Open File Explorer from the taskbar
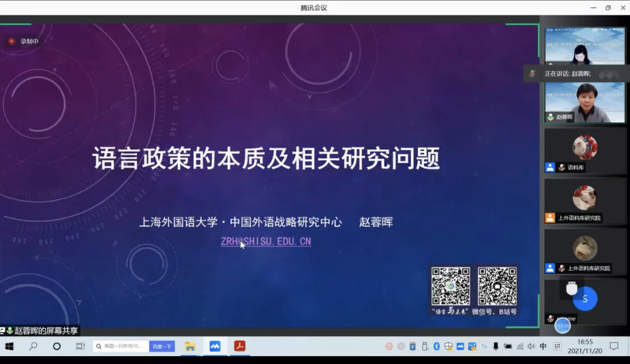This screenshot has width=630, height=364. [x=190, y=346]
